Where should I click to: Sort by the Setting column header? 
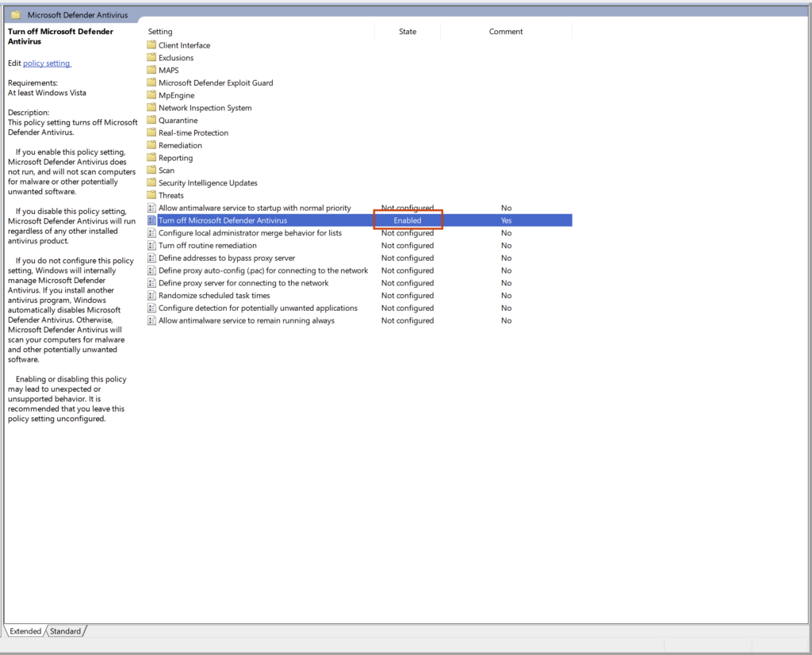[160, 32]
